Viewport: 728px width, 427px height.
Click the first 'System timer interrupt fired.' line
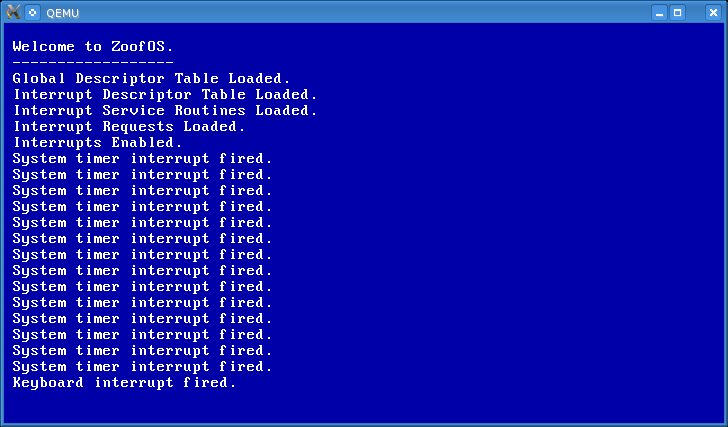[x=142, y=159]
